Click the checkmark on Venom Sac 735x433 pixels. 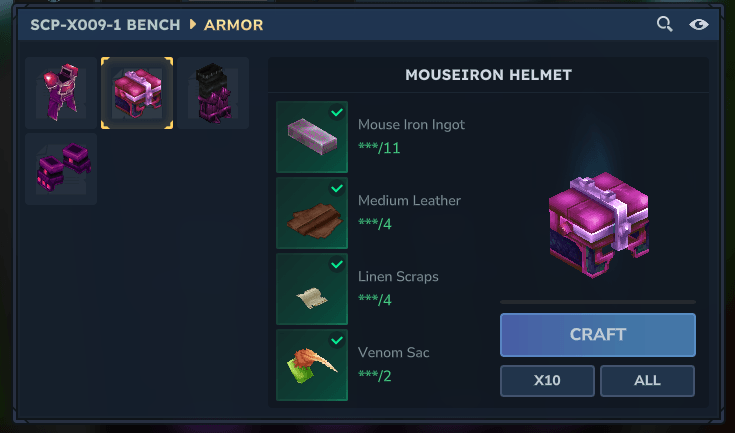(x=337, y=340)
